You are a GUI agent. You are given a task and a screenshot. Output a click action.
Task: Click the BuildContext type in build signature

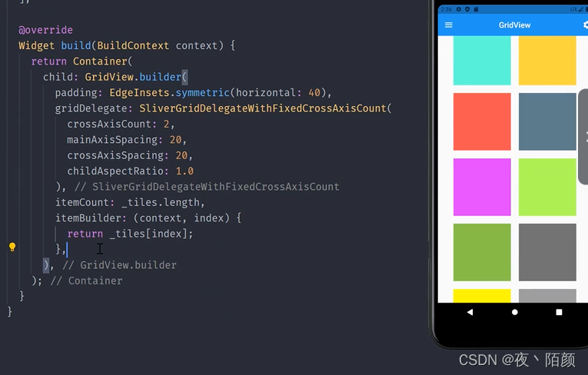tap(133, 46)
